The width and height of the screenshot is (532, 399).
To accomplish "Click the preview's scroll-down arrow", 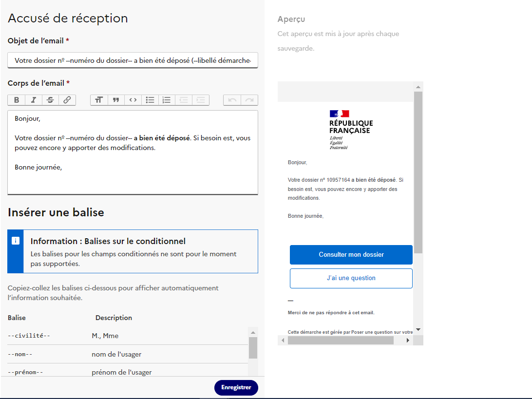I will pyautogui.click(x=418, y=329).
